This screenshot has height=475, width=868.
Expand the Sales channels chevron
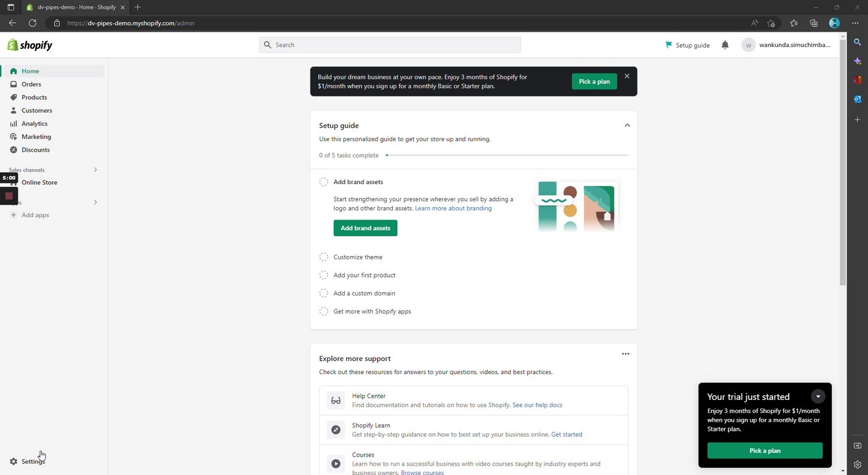[95, 170]
